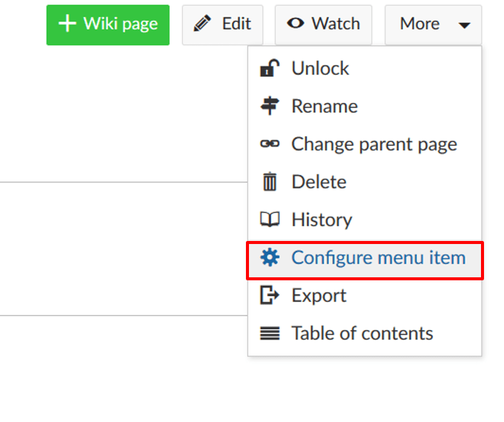Click the eye icon in the Watch button
This screenshot has width=504, height=422.
pyautogui.click(x=296, y=24)
